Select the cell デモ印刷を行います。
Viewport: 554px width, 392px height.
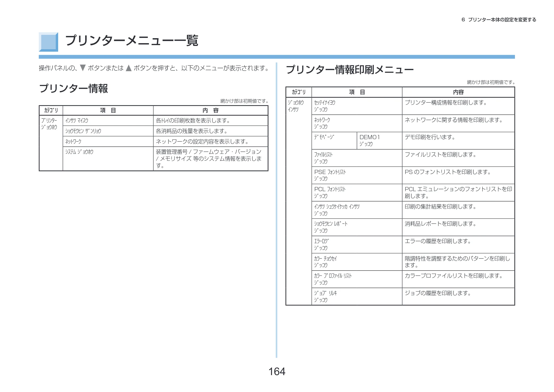point(458,141)
